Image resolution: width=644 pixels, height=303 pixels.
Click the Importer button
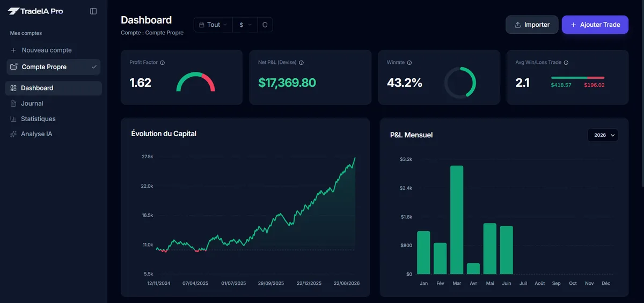(x=532, y=25)
